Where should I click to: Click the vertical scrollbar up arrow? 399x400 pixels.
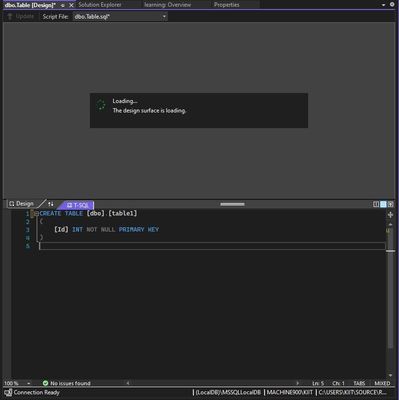pyautogui.click(x=390, y=224)
